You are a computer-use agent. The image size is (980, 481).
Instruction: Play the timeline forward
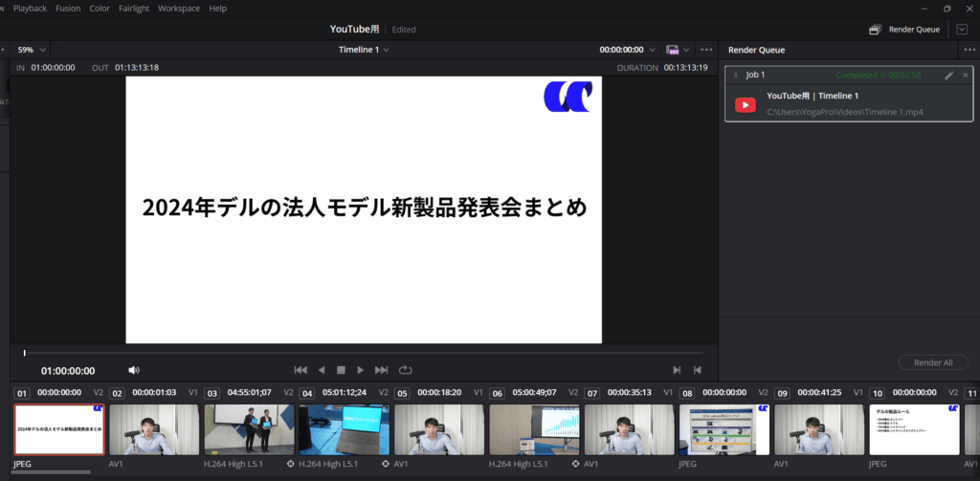tap(360, 370)
